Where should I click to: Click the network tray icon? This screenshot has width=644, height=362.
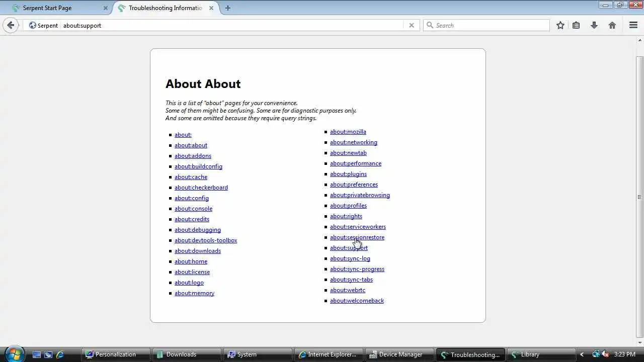tap(596, 354)
